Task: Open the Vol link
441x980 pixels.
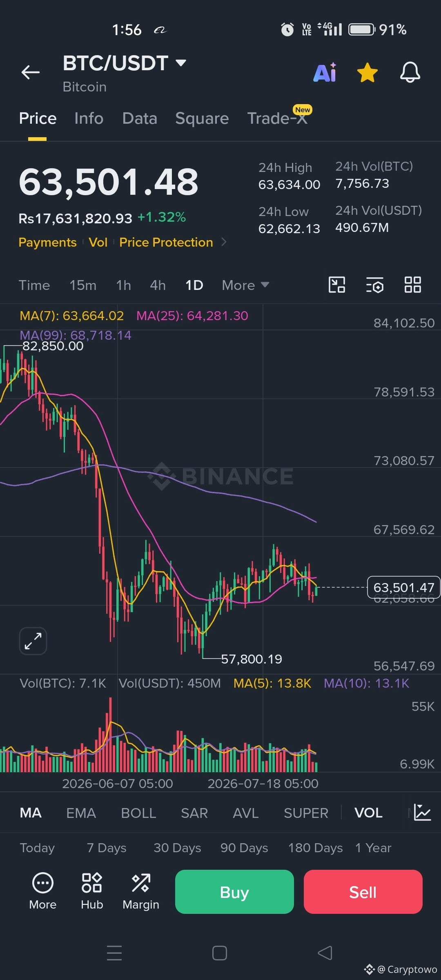Action: coord(98,242)
